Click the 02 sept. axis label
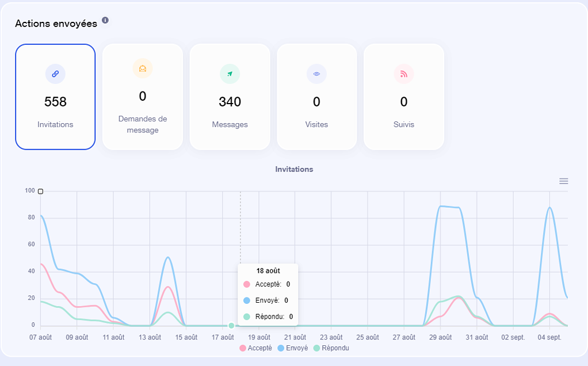Image resolution: width=588 pixels, height=366 pixels. 513,337
